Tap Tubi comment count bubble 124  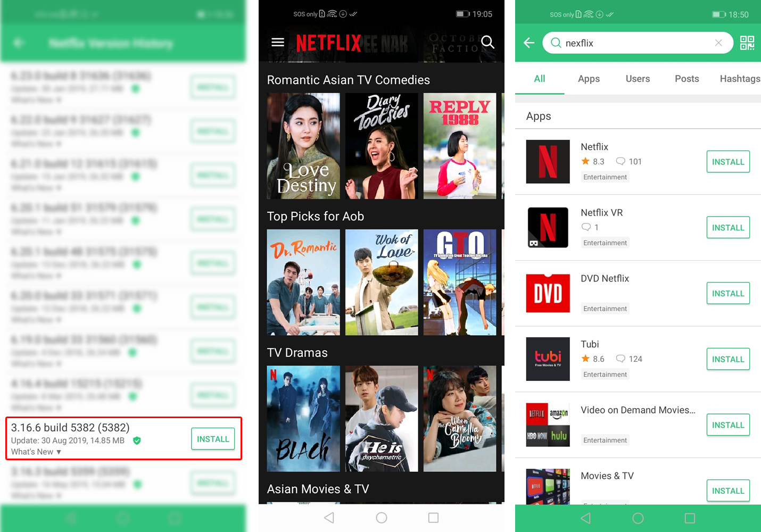tap(628, 359)
